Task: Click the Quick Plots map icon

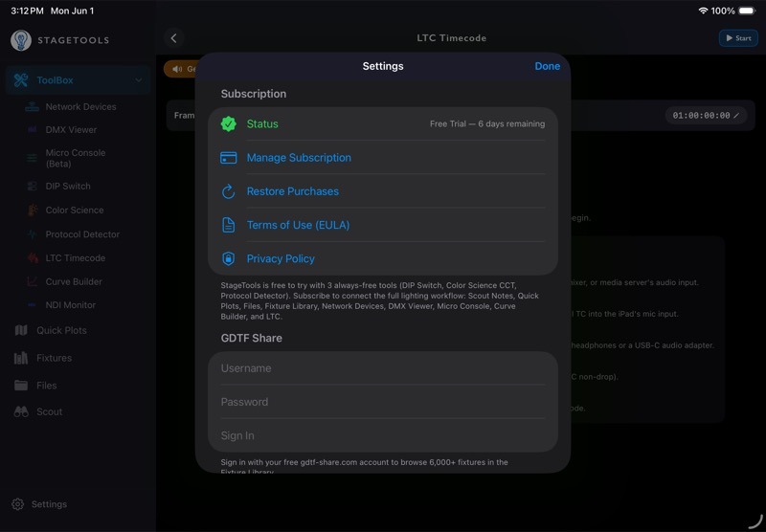Action: click(x=21, y=330)
